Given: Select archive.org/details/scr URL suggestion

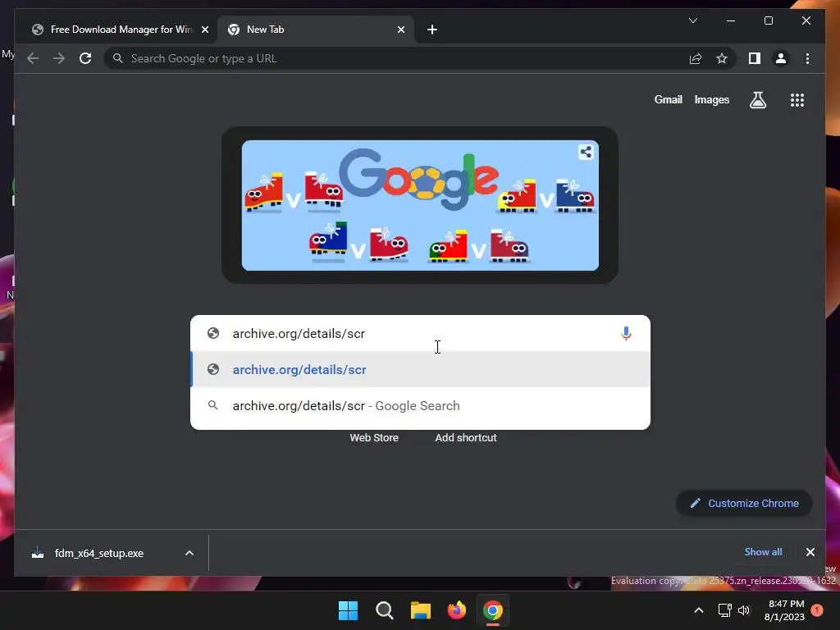Looking at the screenshot, I should [x=421, y=369].
